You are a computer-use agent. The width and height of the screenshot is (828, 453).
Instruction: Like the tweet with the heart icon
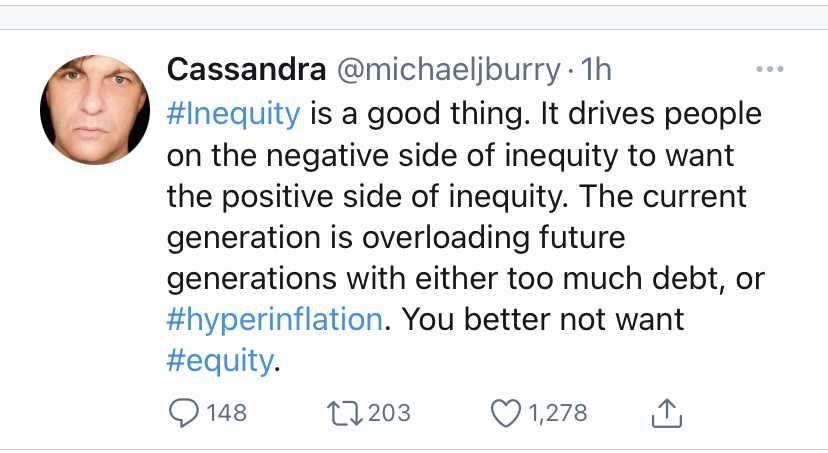509,412
